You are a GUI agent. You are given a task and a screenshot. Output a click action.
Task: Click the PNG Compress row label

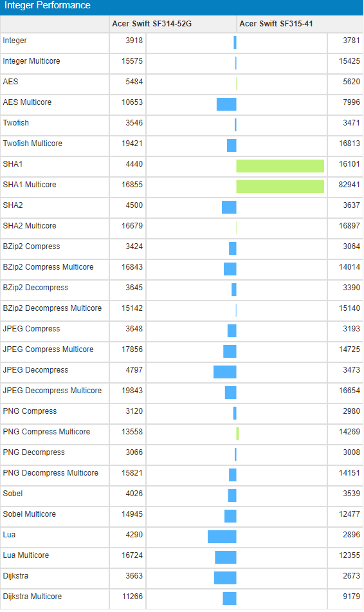(x=30, y=411)
